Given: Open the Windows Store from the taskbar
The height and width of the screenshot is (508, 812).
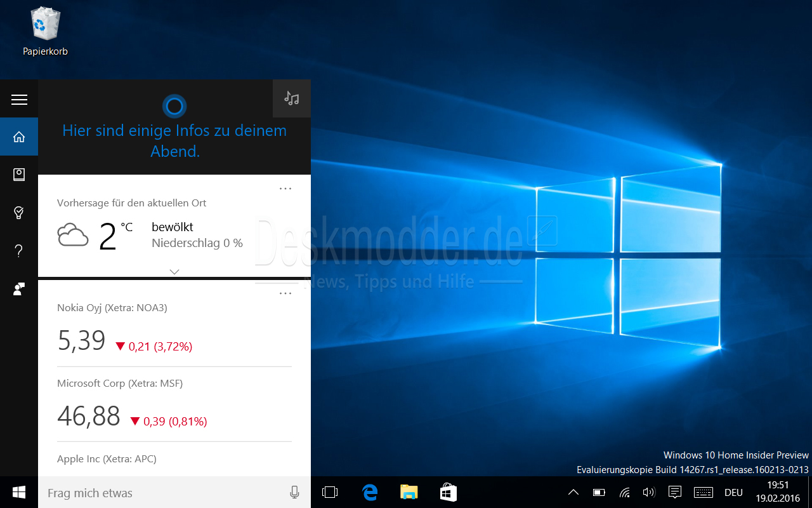Looking at the screenshot, I should pos(449,492).
